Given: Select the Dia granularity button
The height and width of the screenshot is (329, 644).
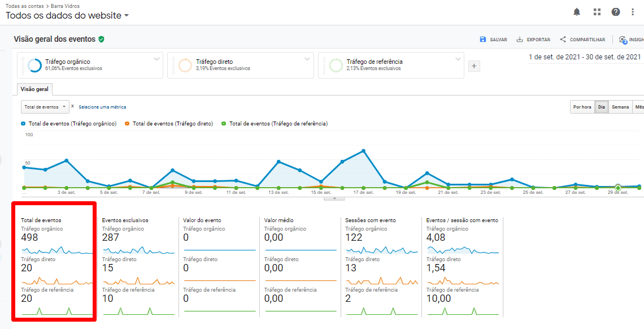Looking at the screenshot, I should 602,107.
